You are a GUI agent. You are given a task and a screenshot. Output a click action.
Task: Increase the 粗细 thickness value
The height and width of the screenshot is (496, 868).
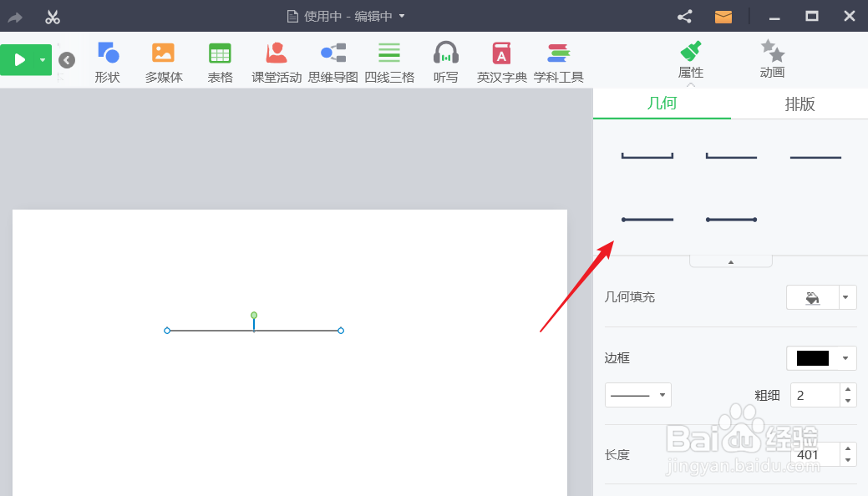tap(848, 389)
